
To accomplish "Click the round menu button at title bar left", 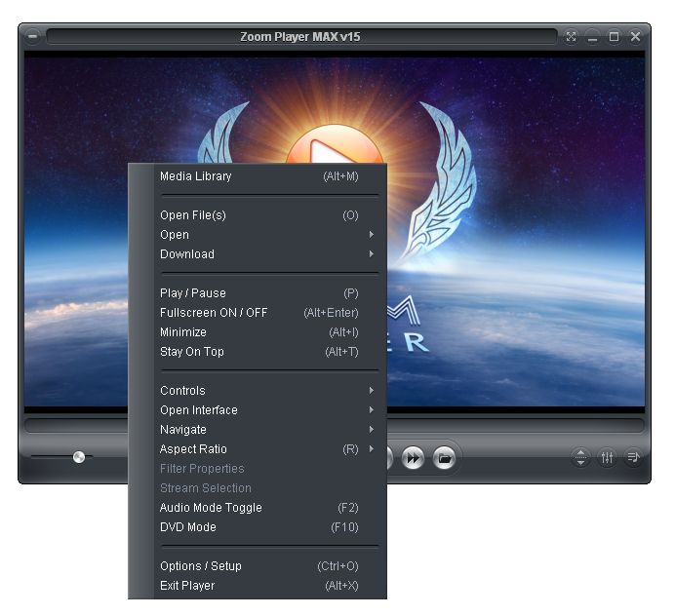I will pyautogui.click(x=32, y=37).
